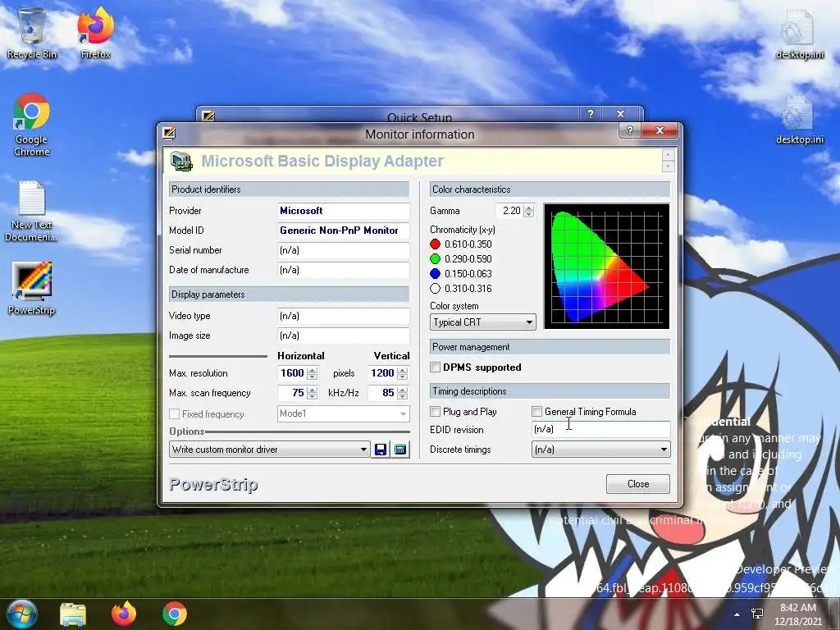Click the Product identifiers section header

(289, 189)
